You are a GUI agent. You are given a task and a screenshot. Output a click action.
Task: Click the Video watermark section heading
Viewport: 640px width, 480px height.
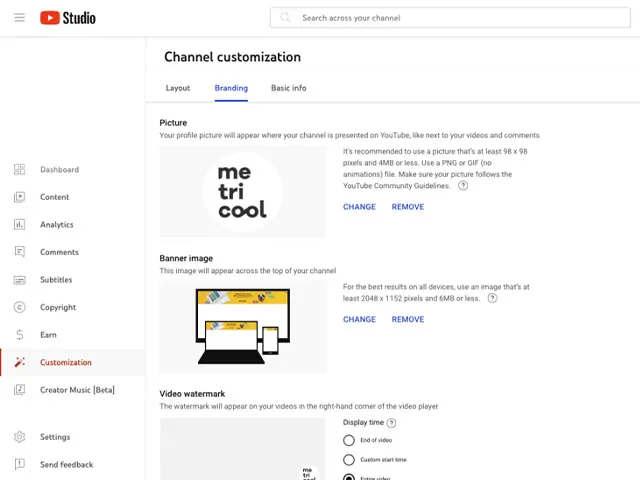[x=192, y=394]
